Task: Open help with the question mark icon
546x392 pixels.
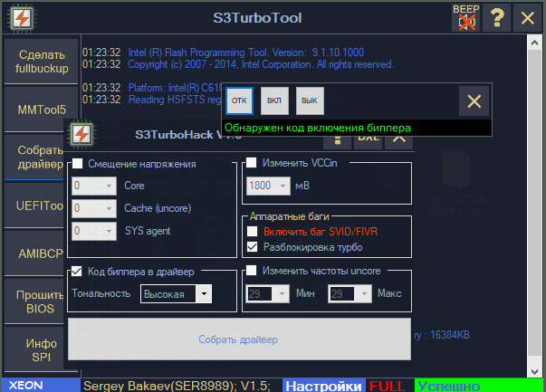Action: (x=497, y=18)
